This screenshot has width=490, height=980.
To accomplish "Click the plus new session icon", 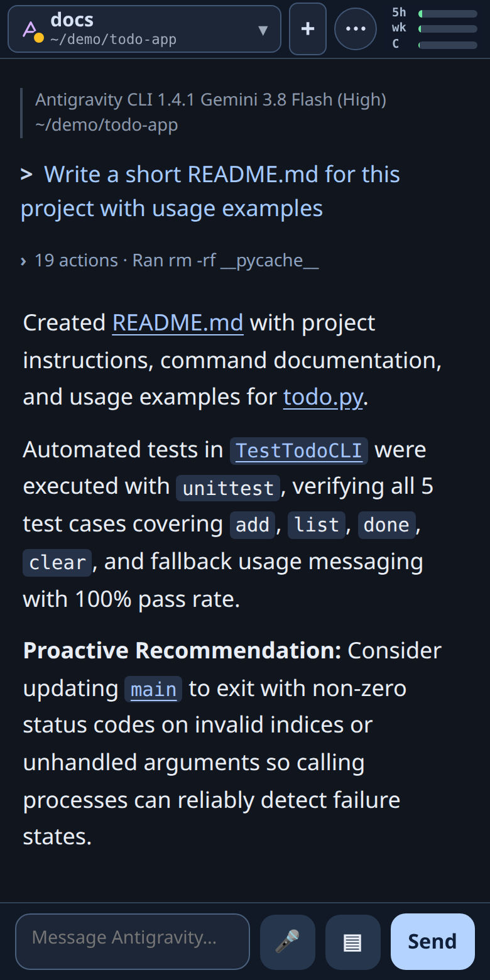I will pos(308,29).
